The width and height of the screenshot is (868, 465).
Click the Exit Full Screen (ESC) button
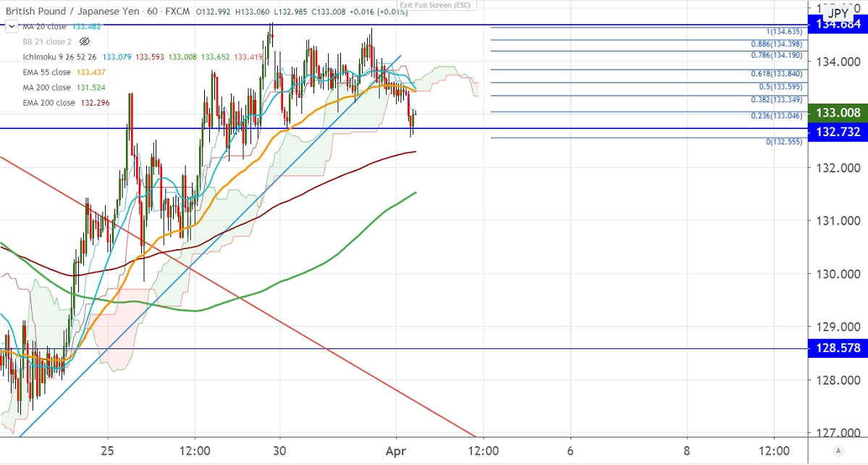click(x=436, y=5)
